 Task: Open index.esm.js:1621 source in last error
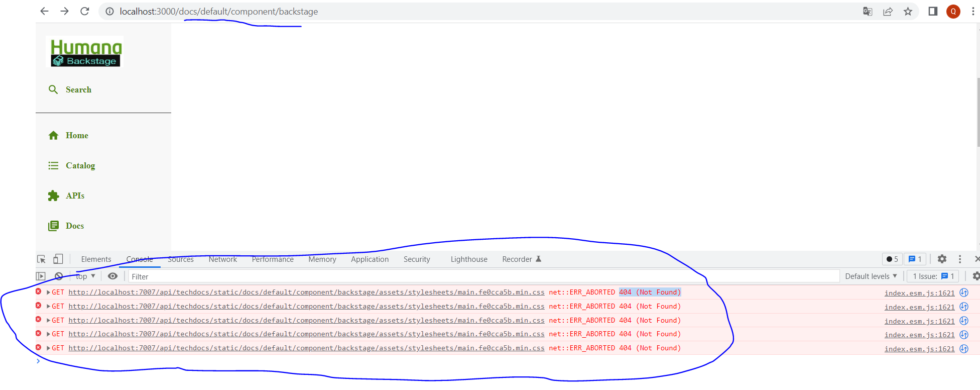coord(919,349)
